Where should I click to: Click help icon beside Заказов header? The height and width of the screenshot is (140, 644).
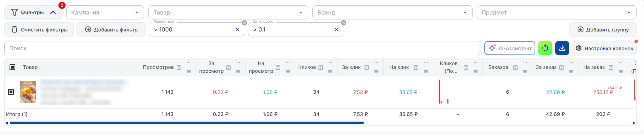point(515,68)
